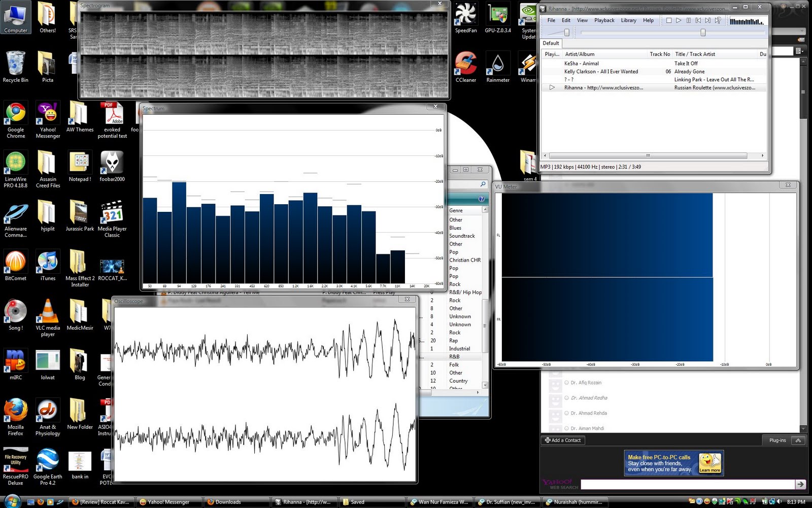
Task: Open the evoked potential test PDF icon
Action: (x=112, y=120)
